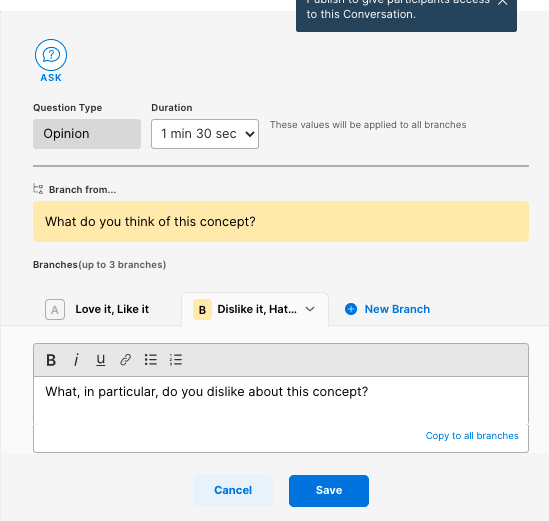Toggle bold formatting in editor toolbar
The image size is (549, 521).
(51, 360)
